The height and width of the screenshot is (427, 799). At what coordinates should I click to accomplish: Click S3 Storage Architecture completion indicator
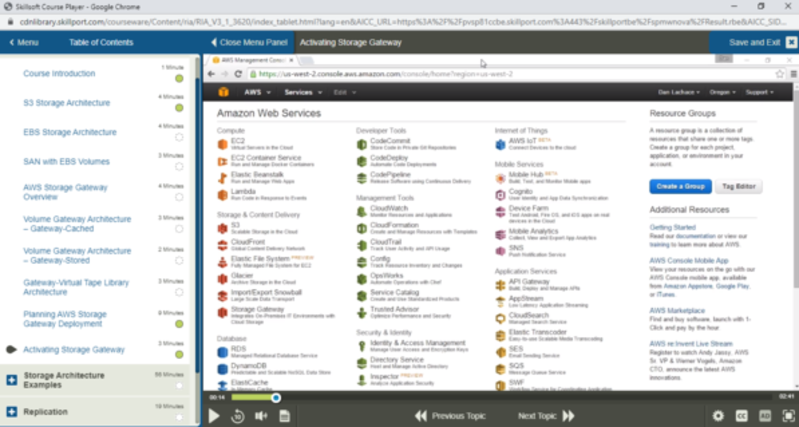(179, 108)
